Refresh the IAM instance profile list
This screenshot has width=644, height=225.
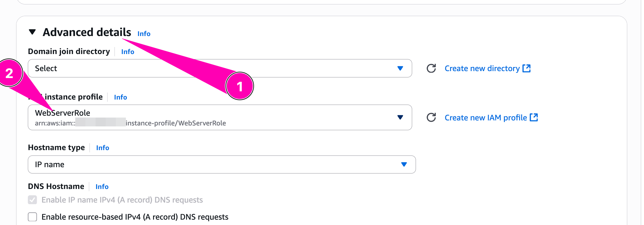431,118
